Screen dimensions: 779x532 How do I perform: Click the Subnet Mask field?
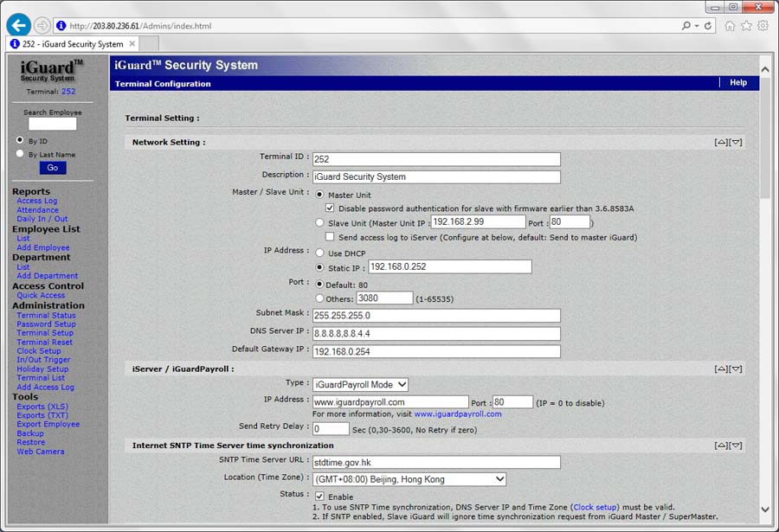[436, 316]
